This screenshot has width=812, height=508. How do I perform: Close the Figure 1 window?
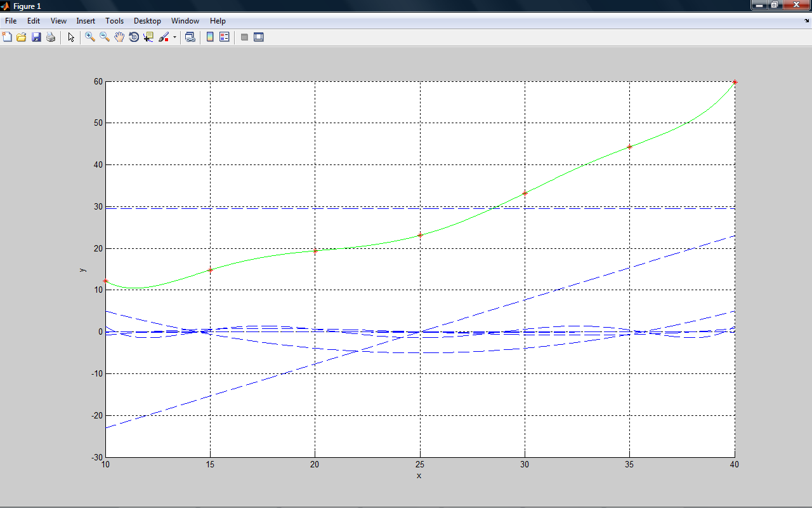pyautogui.click(x=796, y=5)
